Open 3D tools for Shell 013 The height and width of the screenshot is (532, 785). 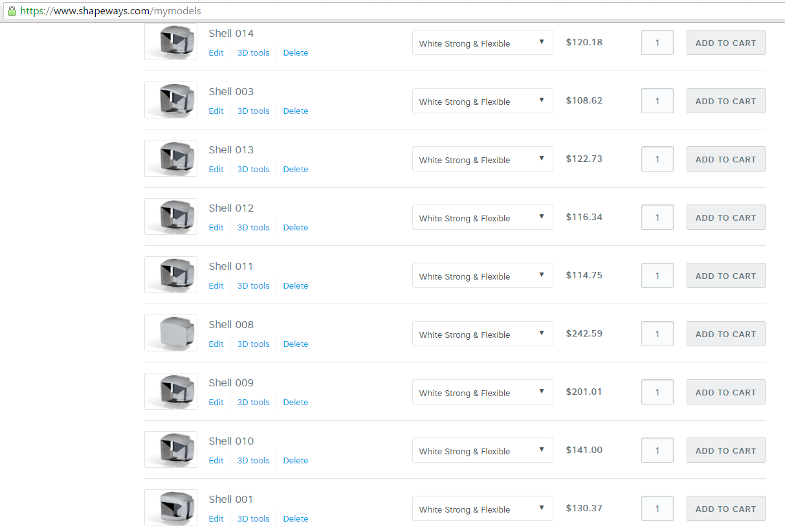pos(252,169)
